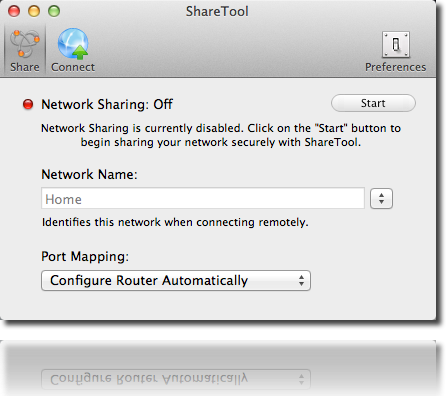Click the red close window button
Image resolution: width=446 pixels, height=396 pixels.
click(14, 11)
